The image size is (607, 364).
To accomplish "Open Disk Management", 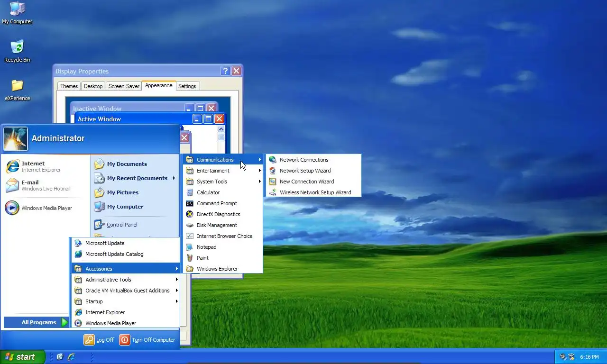I will pos(223,225).
